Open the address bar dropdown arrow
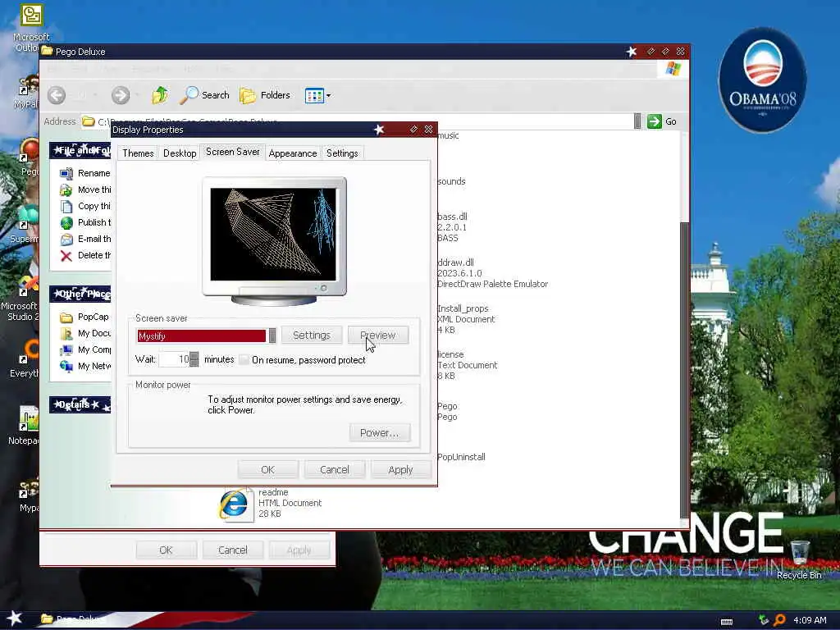The image size is (840, 630). click(x=637, y=121)
